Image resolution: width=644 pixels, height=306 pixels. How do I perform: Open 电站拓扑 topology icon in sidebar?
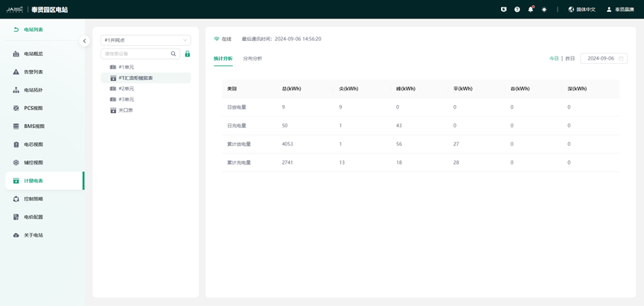(x=16, y=90)
